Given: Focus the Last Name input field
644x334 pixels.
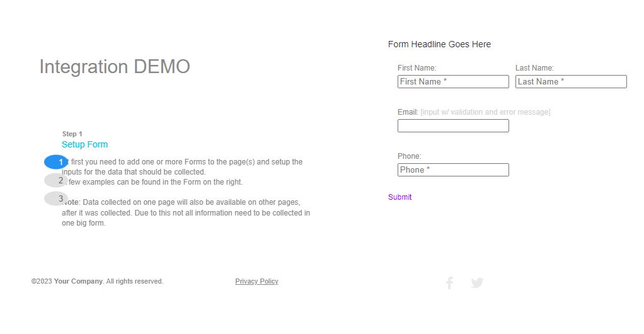Looking at the screenshot, I should coord(571,82).
